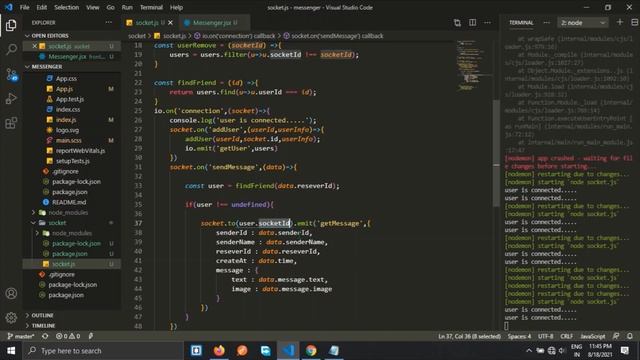Click the editor vertical scrollbar
Viewport: 640px width, 360px height.
click(496, 153)
